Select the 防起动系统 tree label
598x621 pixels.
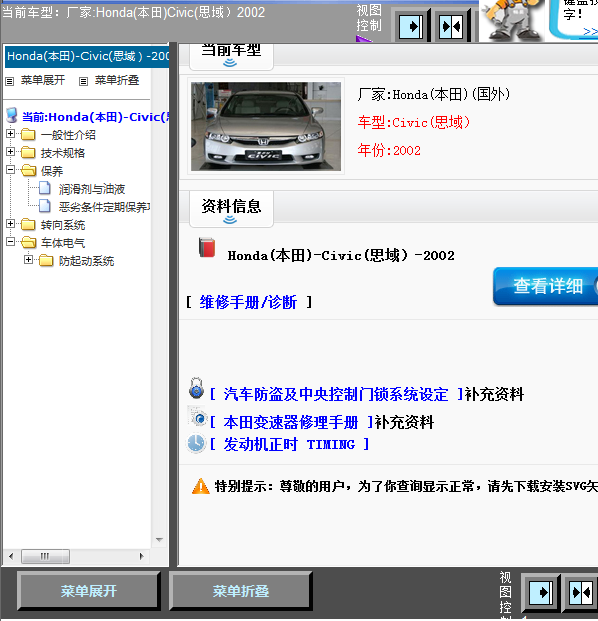tap(86, 261)
